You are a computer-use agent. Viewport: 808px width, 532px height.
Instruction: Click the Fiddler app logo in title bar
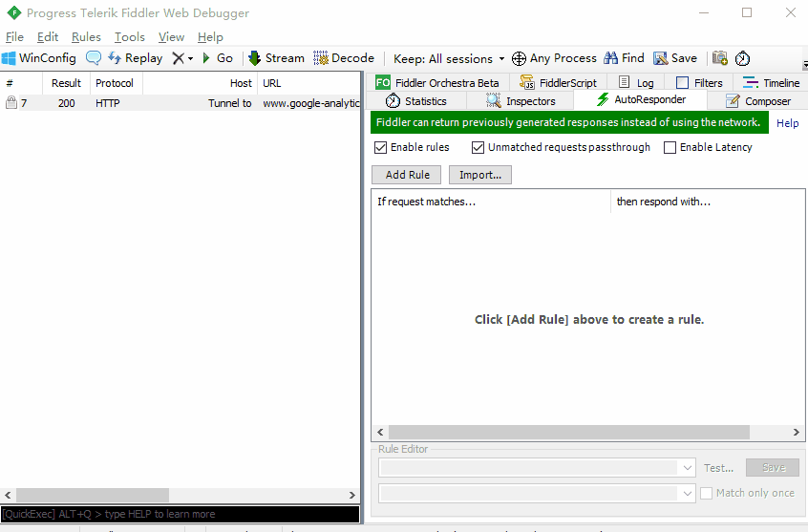(x=14, y=12)
